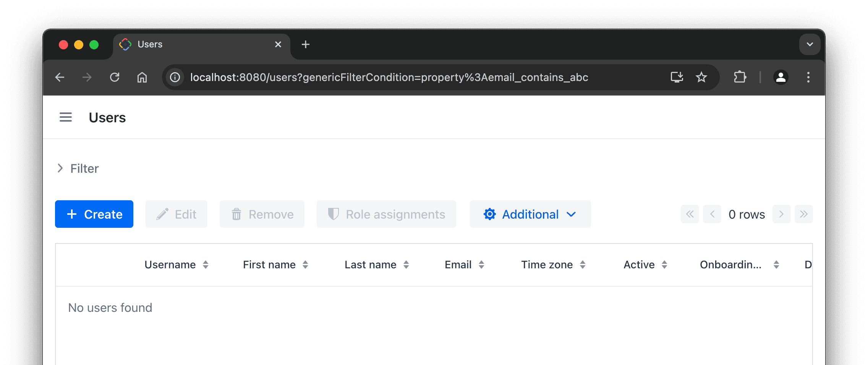Open Chrome three-dot menu

pos(808,78)
